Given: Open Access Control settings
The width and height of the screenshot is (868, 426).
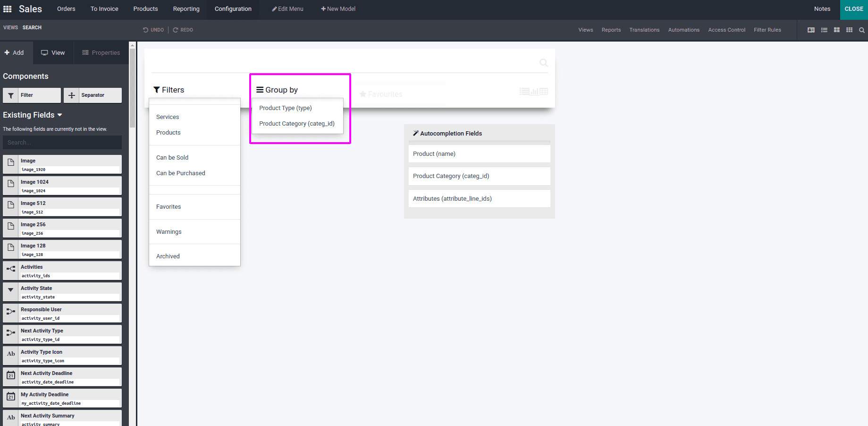Looking at the screenshot, I should coord(726,30).
